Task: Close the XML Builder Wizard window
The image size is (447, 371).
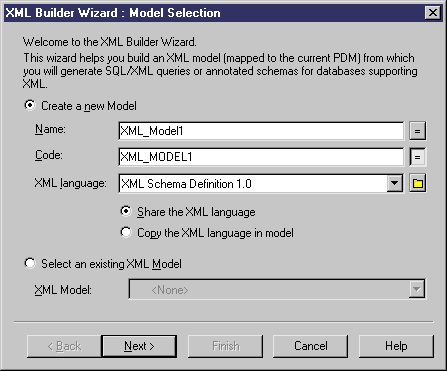Action: click(433, 13)
